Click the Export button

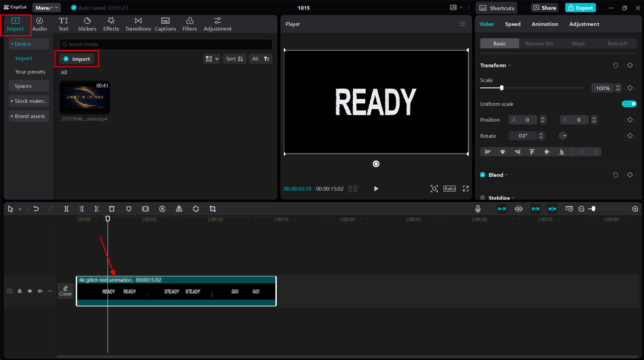pos(580,8)
